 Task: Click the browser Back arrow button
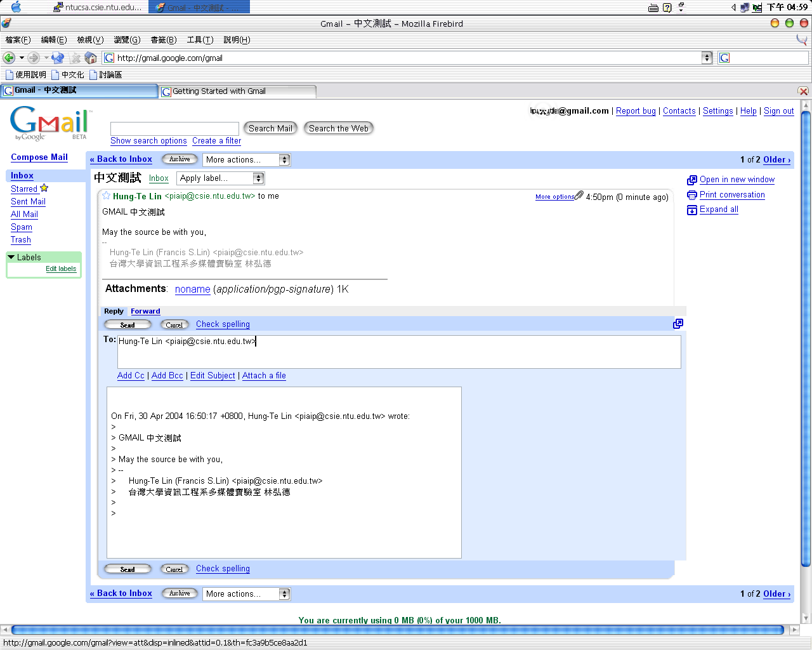tap(9, 58)
